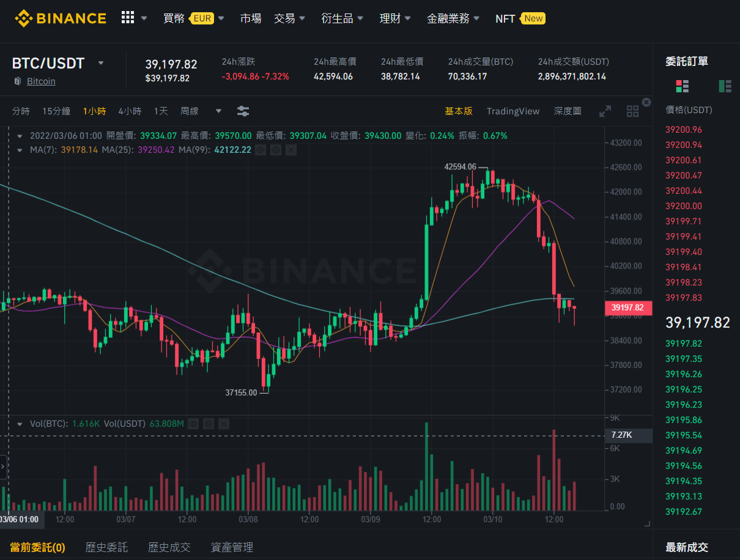Open the volume indicator settings gear

209,423
